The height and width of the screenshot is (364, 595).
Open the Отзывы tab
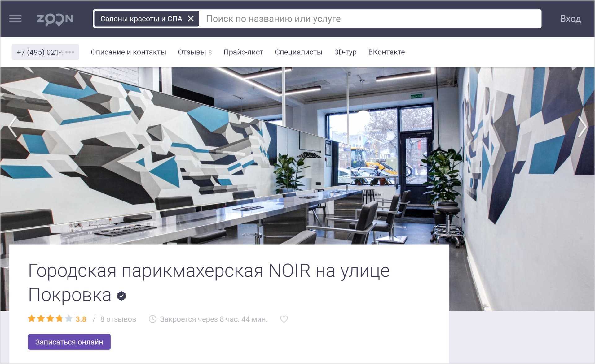tap(195, 52)
